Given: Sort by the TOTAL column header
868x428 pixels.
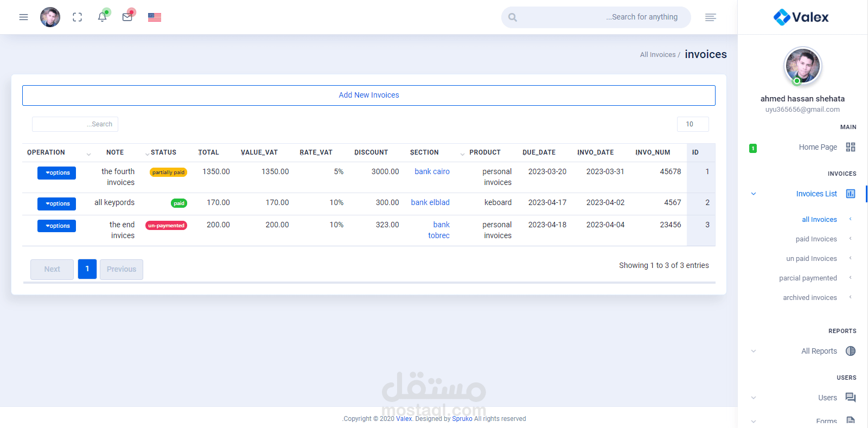Looking at the screenshot, I should pyautogui.click(x=208, y=152).
